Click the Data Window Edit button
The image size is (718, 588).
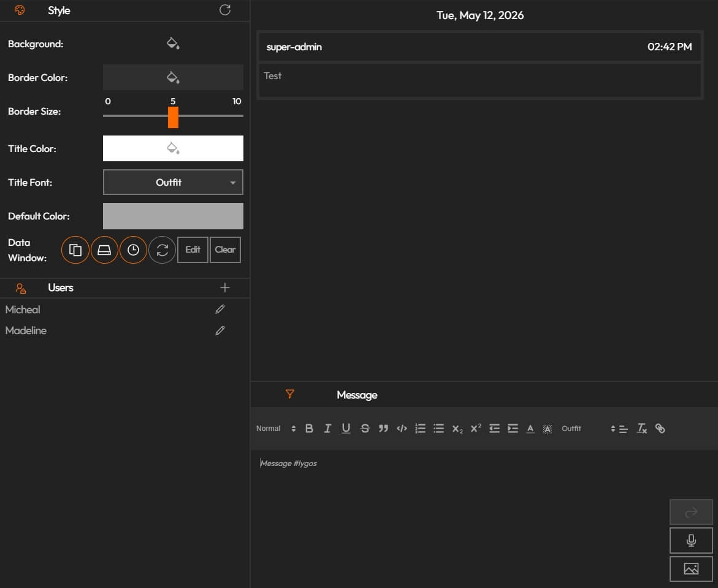(193, 250)
